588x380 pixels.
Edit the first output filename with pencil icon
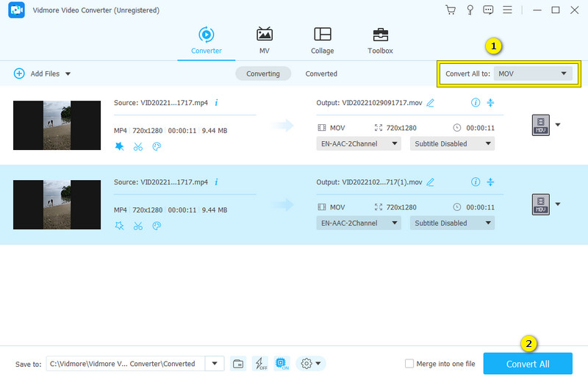tap(431, 102)
